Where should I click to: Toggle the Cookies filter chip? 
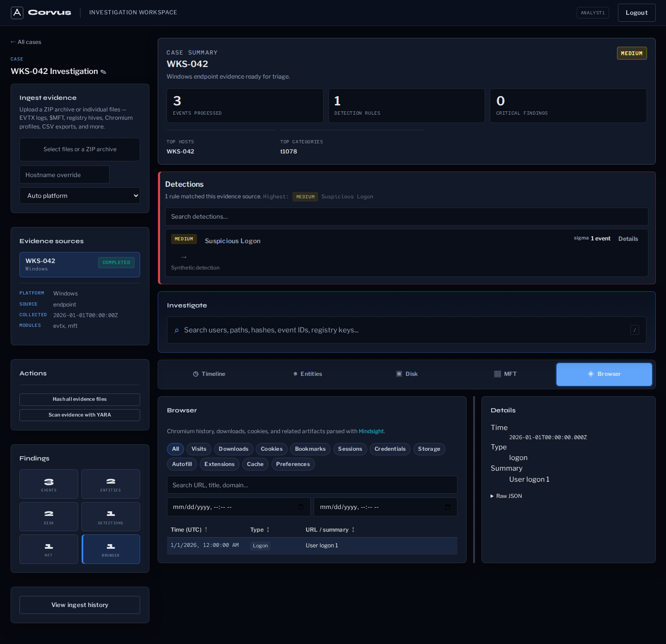coord(271,449)
